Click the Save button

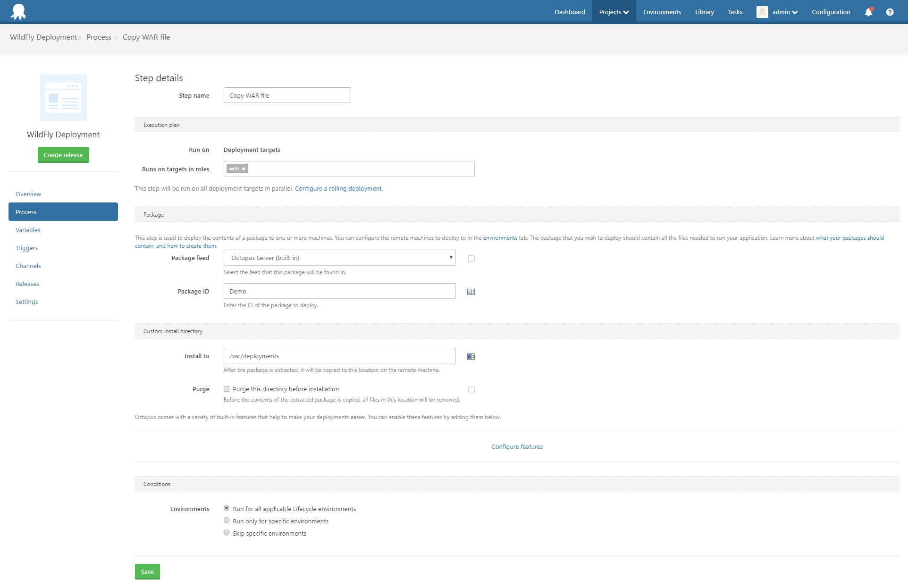coord(147,571)
